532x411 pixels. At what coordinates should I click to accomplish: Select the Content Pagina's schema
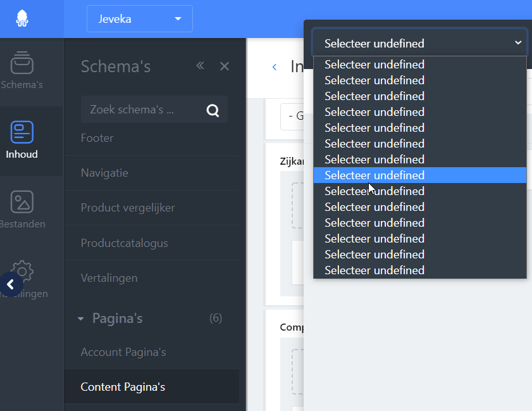coord(152,387)
